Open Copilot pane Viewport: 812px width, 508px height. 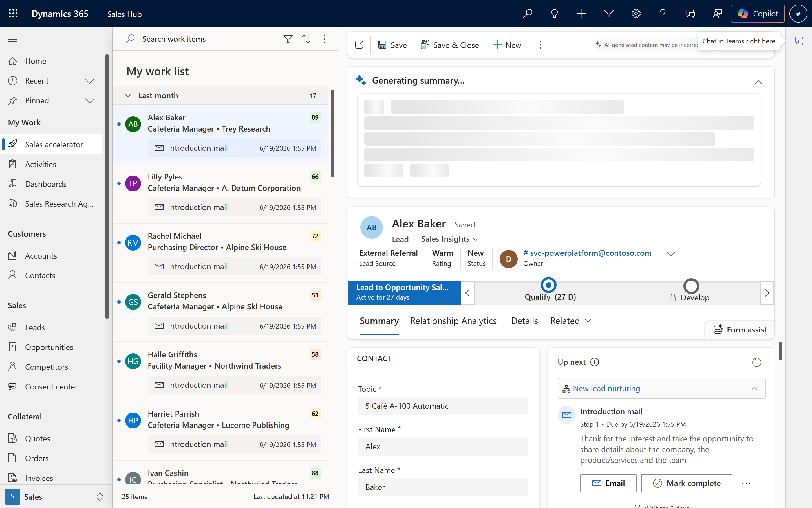point(758,14)
